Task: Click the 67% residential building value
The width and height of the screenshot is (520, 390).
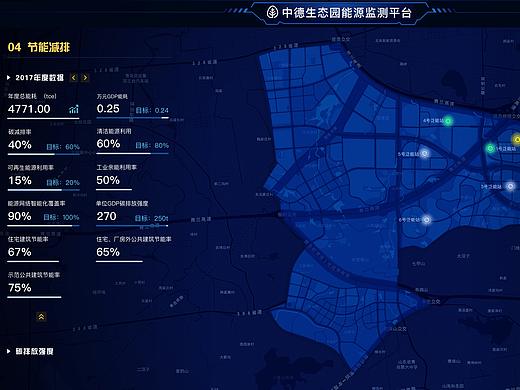Action: (20, 252)
